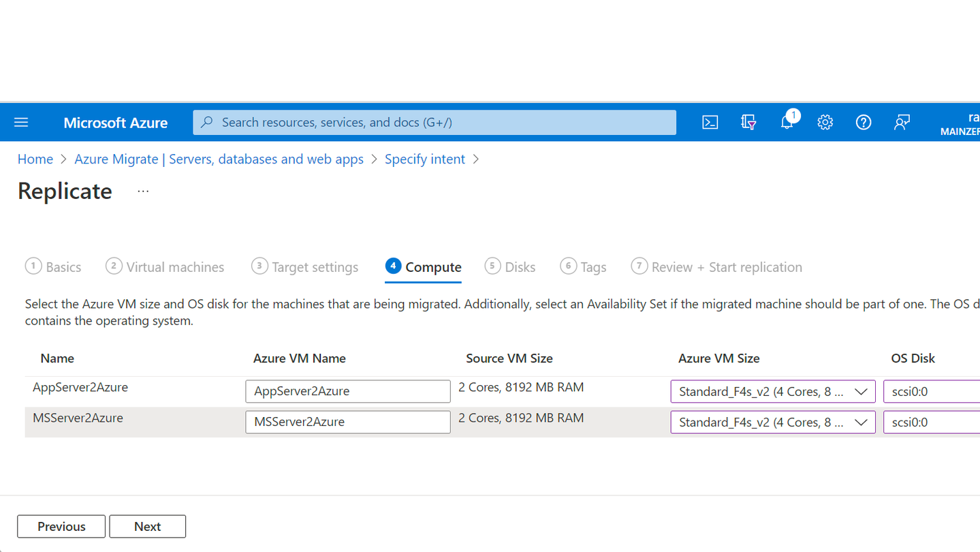Image resolution: width=980 pixels, height=552 pixels.
Task: Open the Help question mark menu
Action: click(x=864, y=123)
